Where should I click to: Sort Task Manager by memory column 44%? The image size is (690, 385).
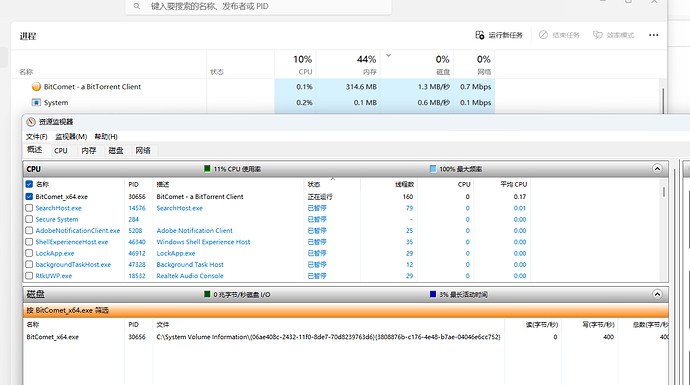pos(348,64)
